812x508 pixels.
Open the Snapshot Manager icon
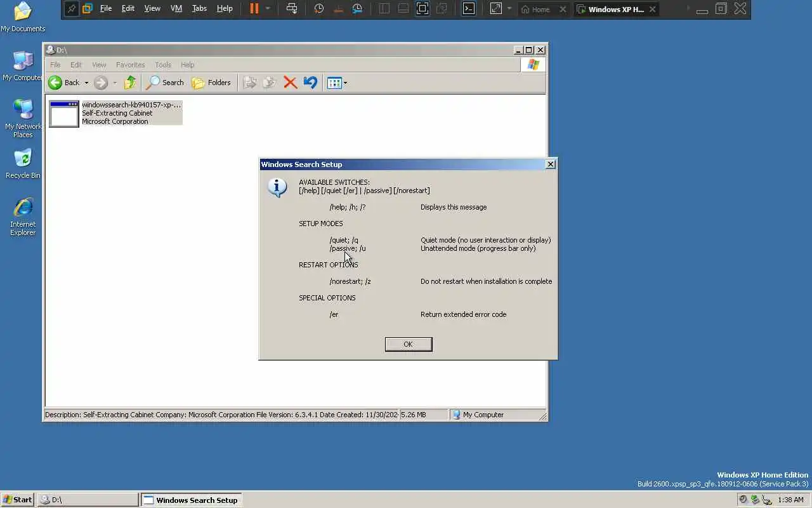coord(358,9)
